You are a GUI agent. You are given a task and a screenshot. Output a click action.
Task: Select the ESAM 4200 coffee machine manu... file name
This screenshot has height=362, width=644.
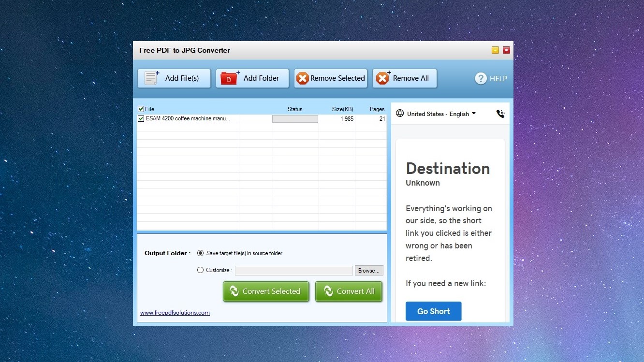tap(188, 118)
